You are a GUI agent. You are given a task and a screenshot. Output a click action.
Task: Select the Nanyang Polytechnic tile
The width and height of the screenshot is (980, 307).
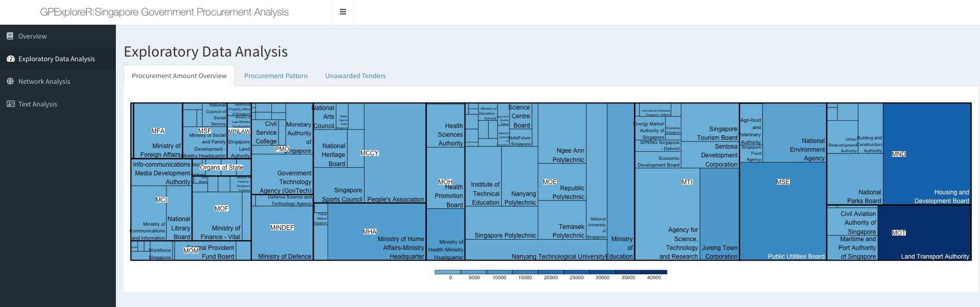coord(520,176)
